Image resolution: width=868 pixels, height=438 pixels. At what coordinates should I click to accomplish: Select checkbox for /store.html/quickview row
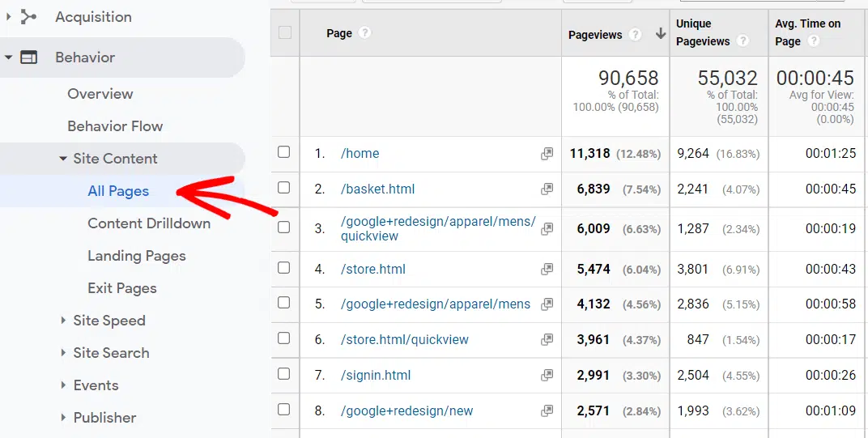coord(284,338)
